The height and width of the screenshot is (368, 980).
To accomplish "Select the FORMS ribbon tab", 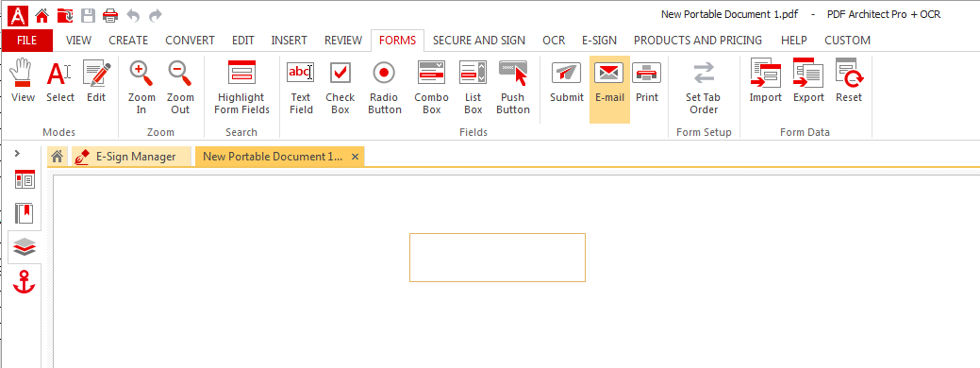I will 397,41.
